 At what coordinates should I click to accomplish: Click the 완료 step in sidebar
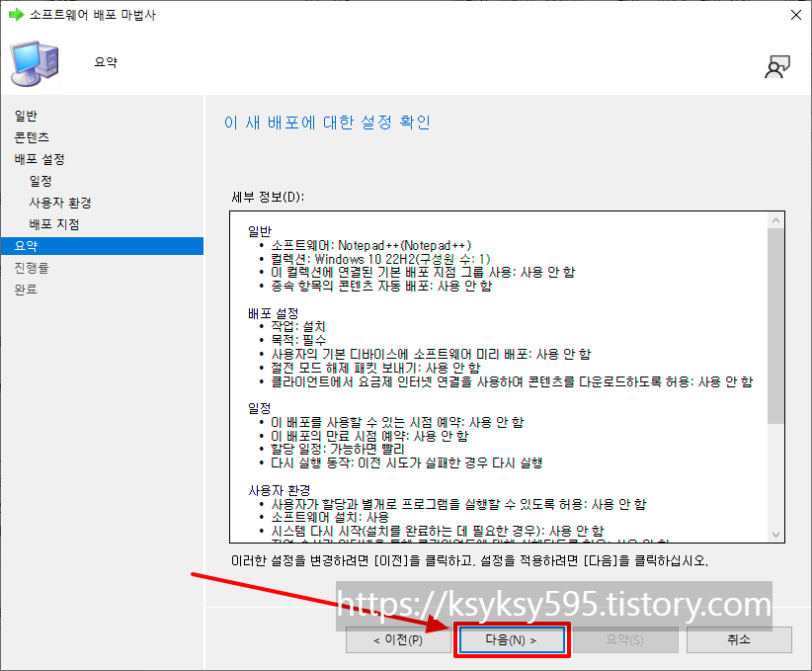point(26,290)
